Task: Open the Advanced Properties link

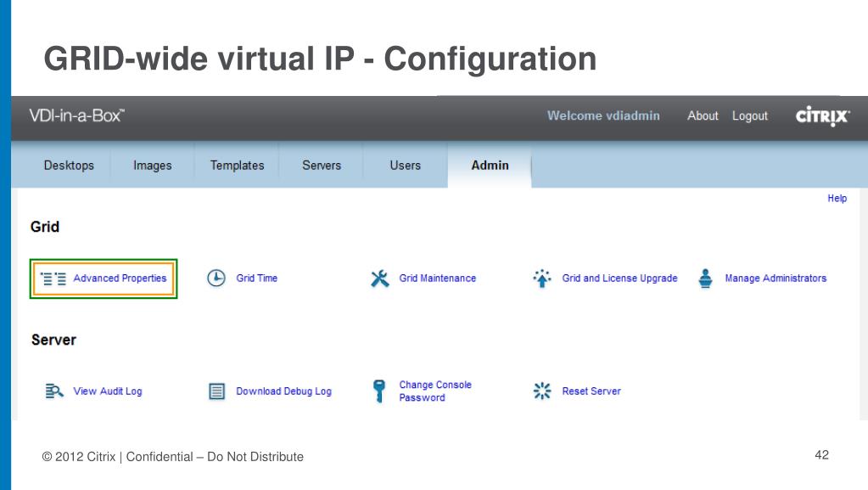Action: pos(120,279)
